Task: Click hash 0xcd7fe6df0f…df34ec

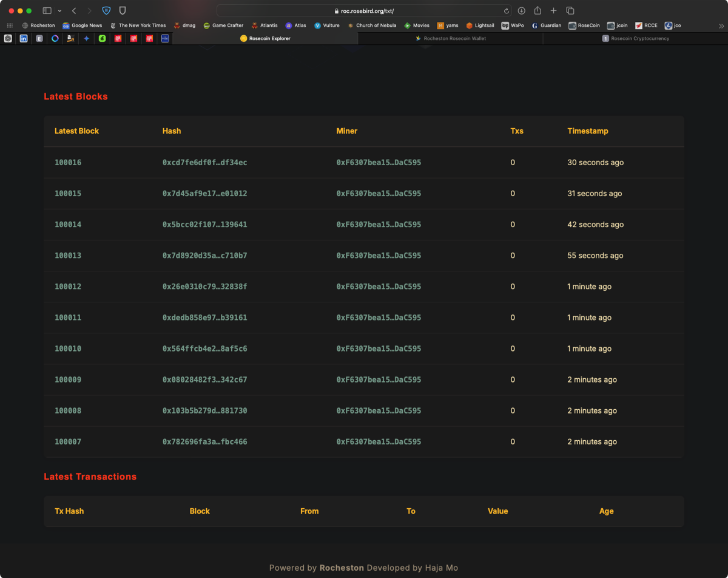Action: 205,163
